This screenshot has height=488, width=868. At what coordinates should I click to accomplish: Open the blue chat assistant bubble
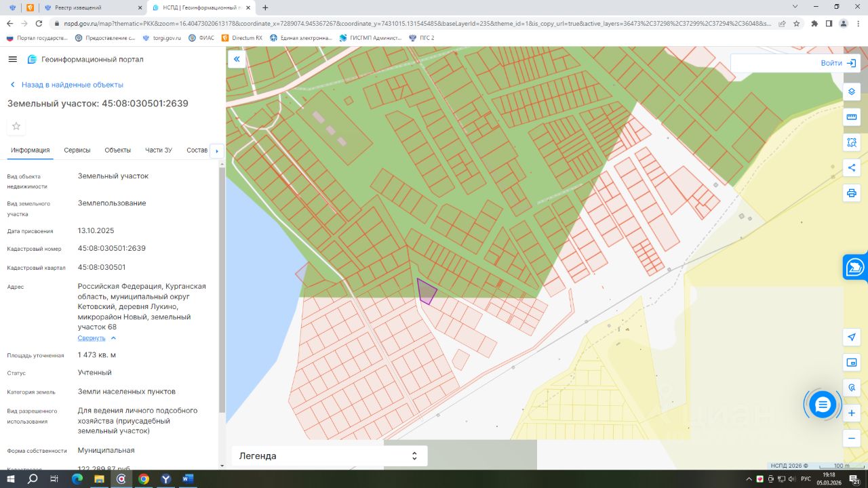tap(823, 405)
